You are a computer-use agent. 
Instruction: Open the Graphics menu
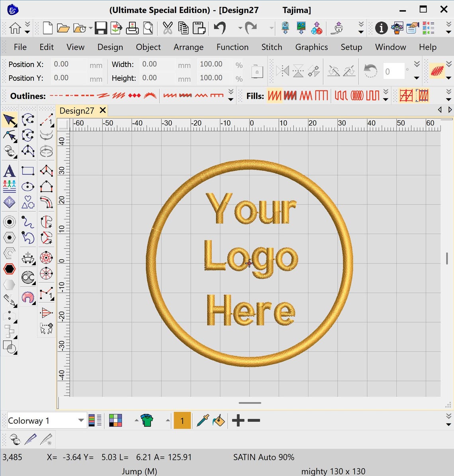(x=311, y=47)
